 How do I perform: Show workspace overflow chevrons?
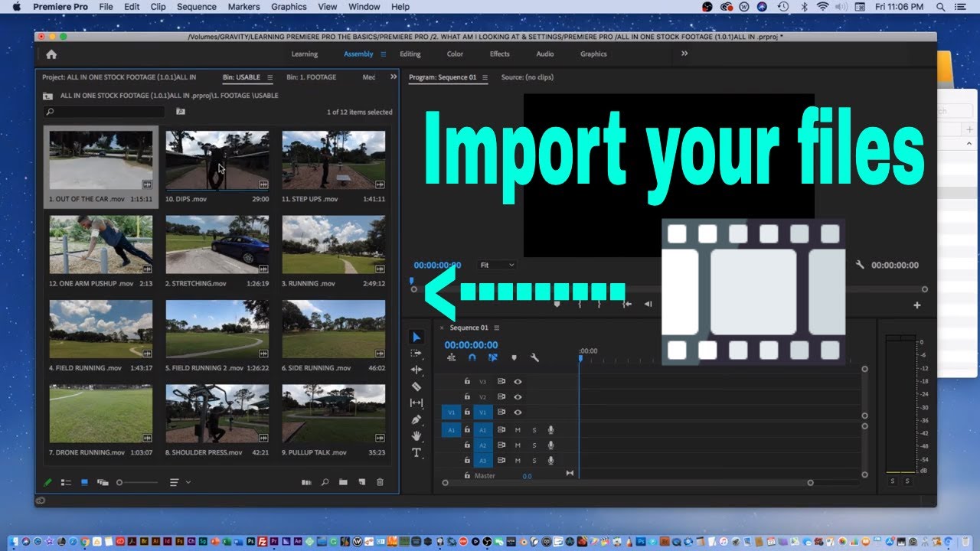click(x=684, y=54)
